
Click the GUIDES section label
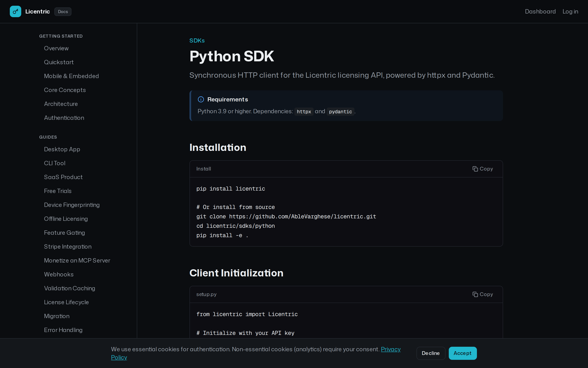[48, 137]
